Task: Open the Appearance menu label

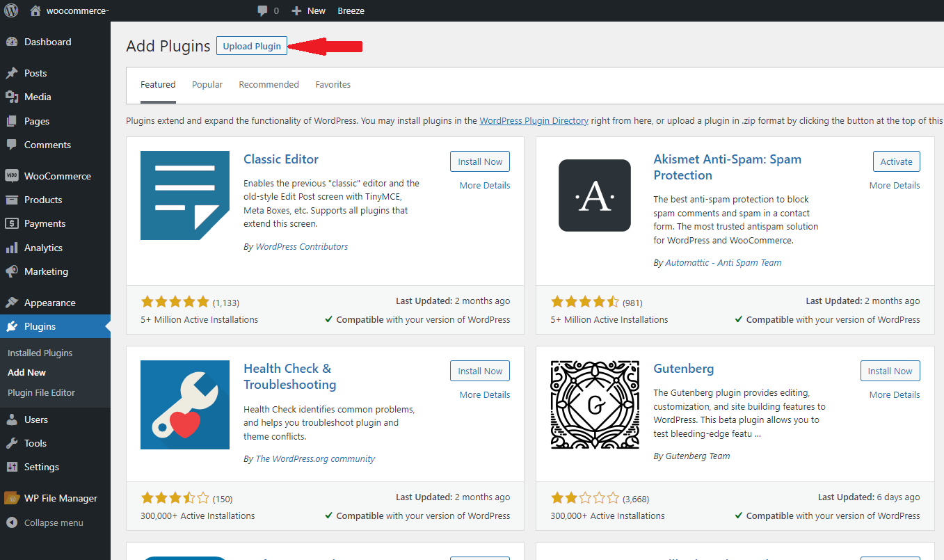Action: [x=50, y=303]
